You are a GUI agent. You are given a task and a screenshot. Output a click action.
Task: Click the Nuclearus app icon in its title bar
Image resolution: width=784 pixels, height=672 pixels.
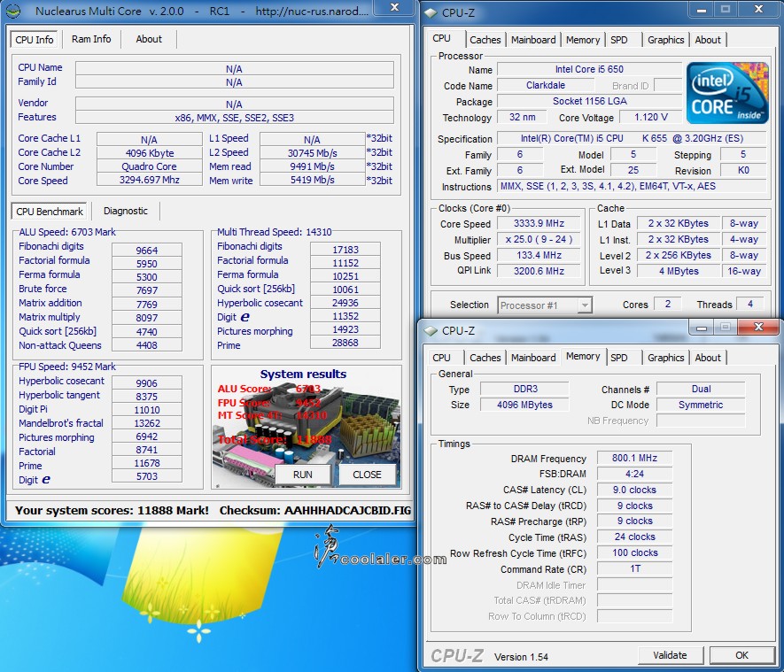coord(14,11)
